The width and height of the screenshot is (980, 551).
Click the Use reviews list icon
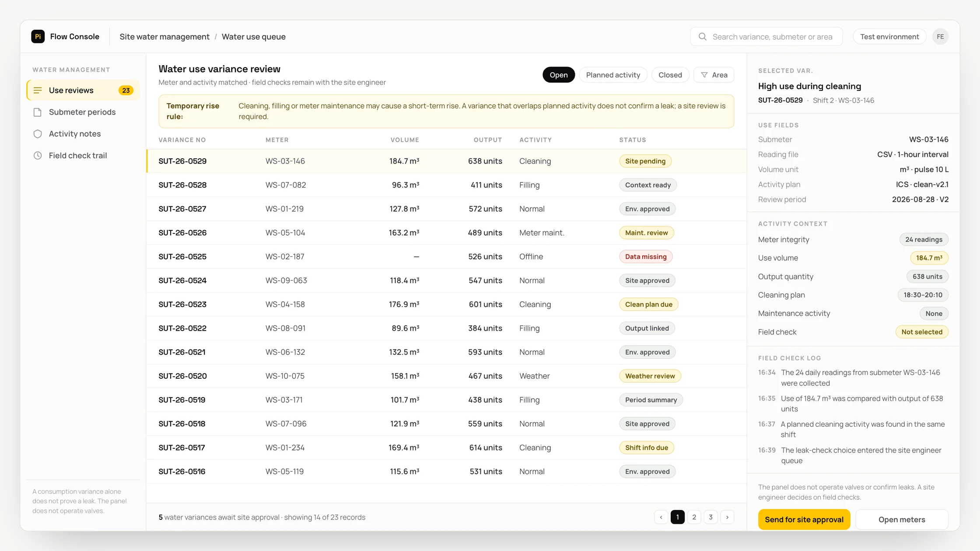click(x=38, y=91)
